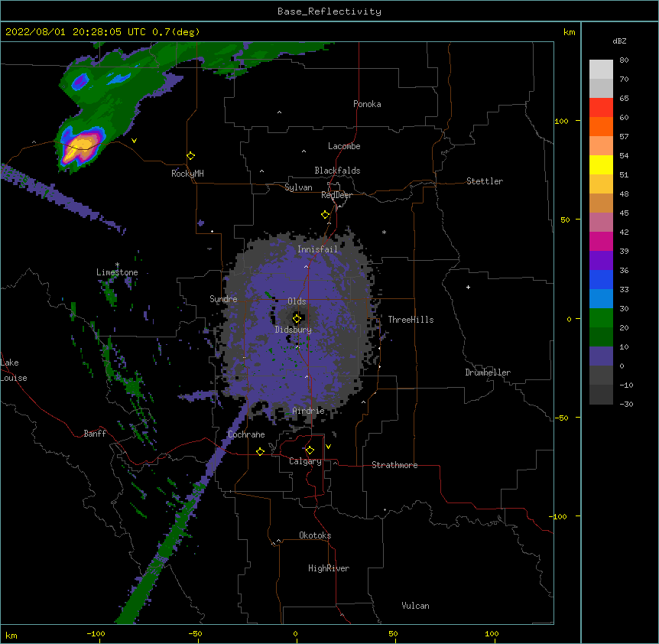Click the -50 tick label on the right axis
Screen dimensions: 659x644
pyautogui.click(x=560, y=418)
